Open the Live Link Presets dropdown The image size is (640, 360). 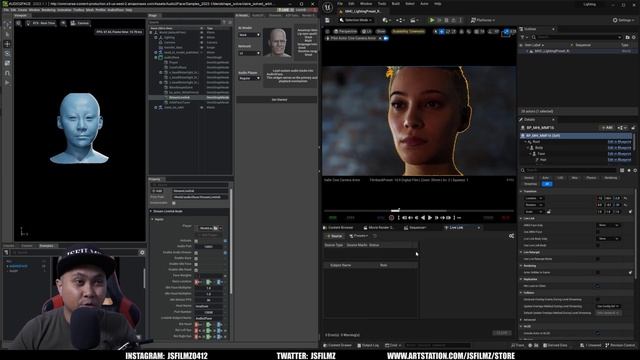[359, 236]
